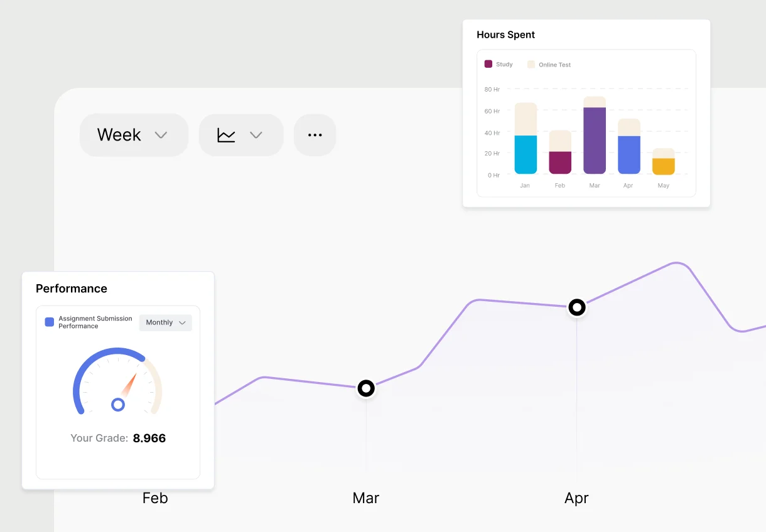Open the three-dot more options menu

pos(315,135)
